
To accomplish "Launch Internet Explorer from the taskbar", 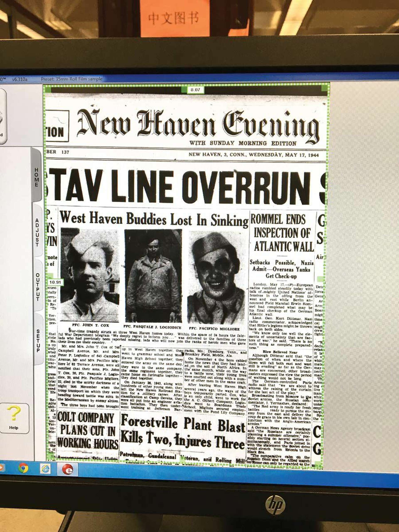I will tap(46, 469).
